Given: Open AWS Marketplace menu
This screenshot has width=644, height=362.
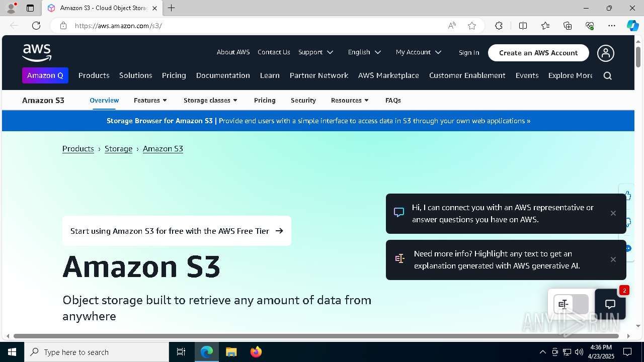Looking at the screenshot, I should click(x=388, y=75).
